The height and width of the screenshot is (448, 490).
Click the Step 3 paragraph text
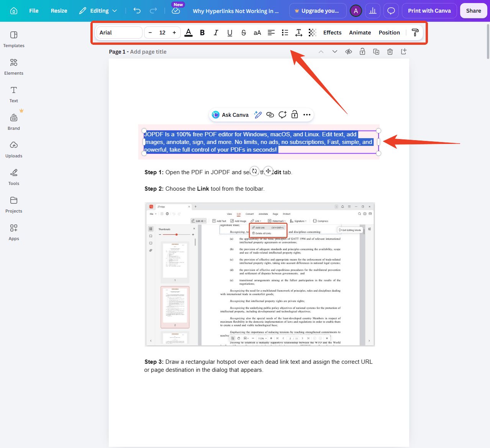click(258, 366)
